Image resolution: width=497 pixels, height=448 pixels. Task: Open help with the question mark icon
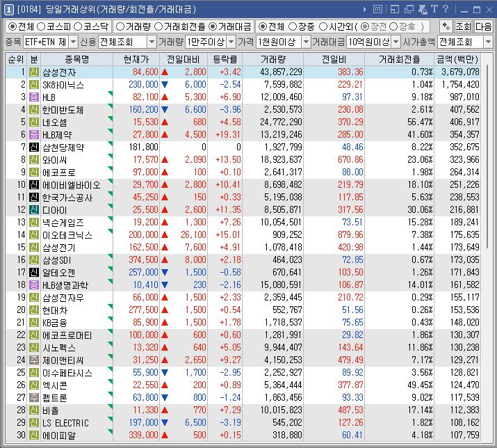pos(446,9)
